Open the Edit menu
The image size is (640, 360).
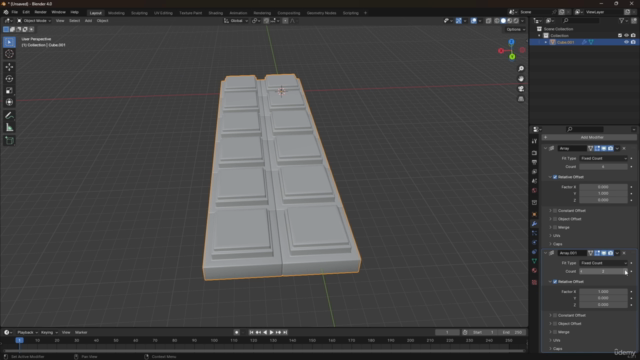(x=26, y=12)
